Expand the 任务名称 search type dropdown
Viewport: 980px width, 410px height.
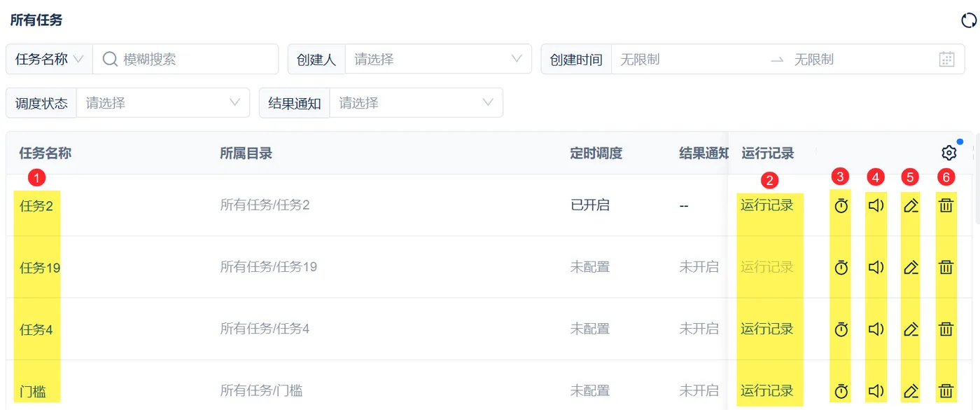point(49,60)
